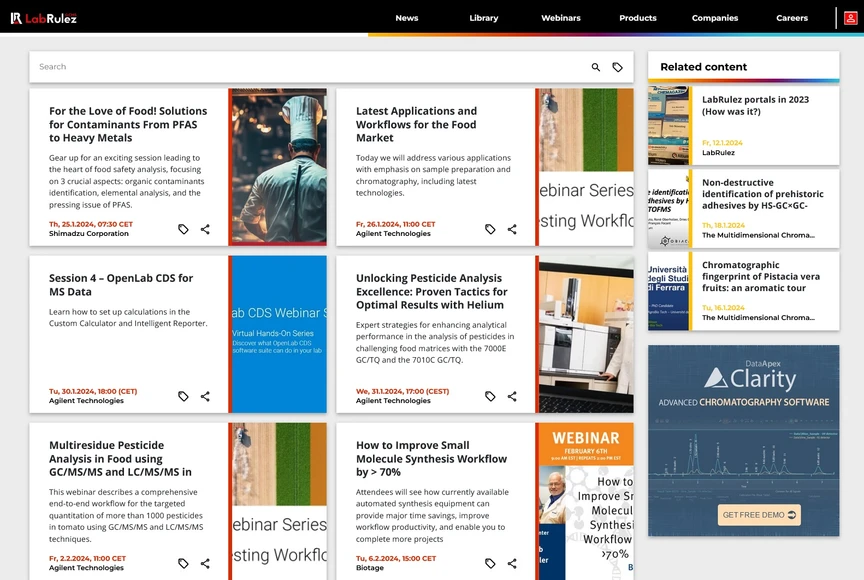Viewport: 864px width, 580px height.
Task: Click tag icon on Multiresidue Pesticide card
Action: (183, 563)
